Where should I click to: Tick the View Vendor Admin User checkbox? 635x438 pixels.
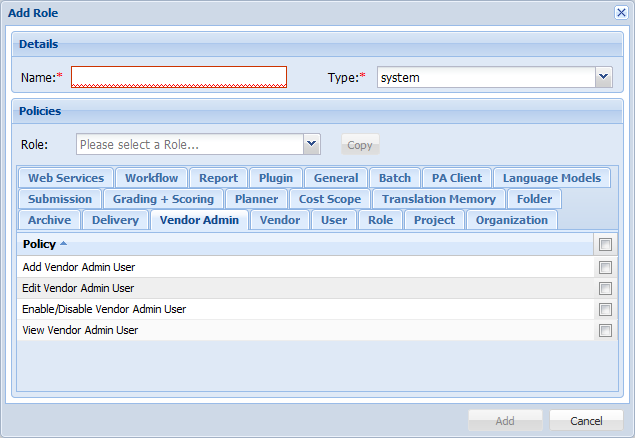(x=605, y=330)
